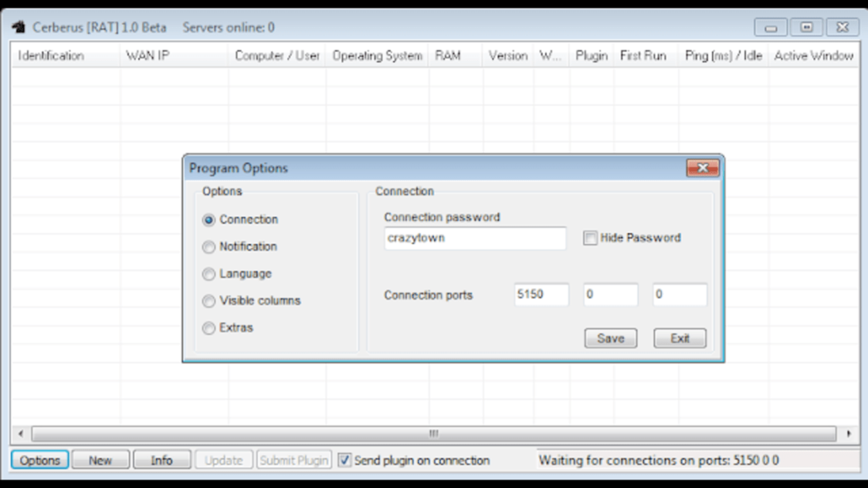Close the Cerberus main window
This screenshot has height=488, width=868.
coord(843,27)
